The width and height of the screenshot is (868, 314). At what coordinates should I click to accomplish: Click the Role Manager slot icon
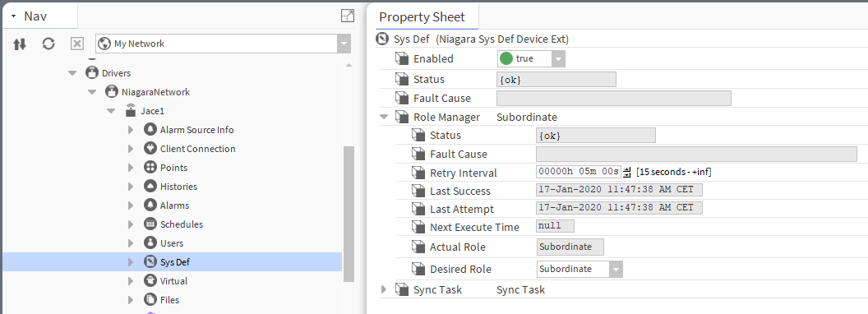[402, 117]
